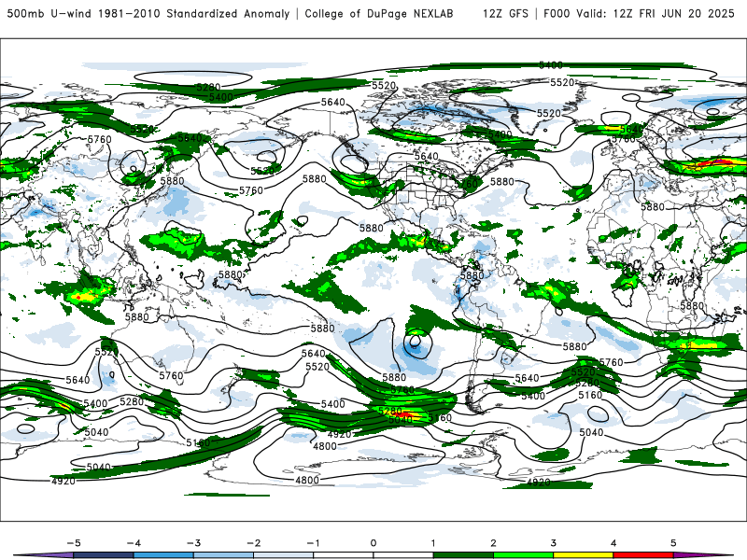
Task: Click the '12Z GFS' model run label
Action: pyautogui.click(x=505, y=13)
